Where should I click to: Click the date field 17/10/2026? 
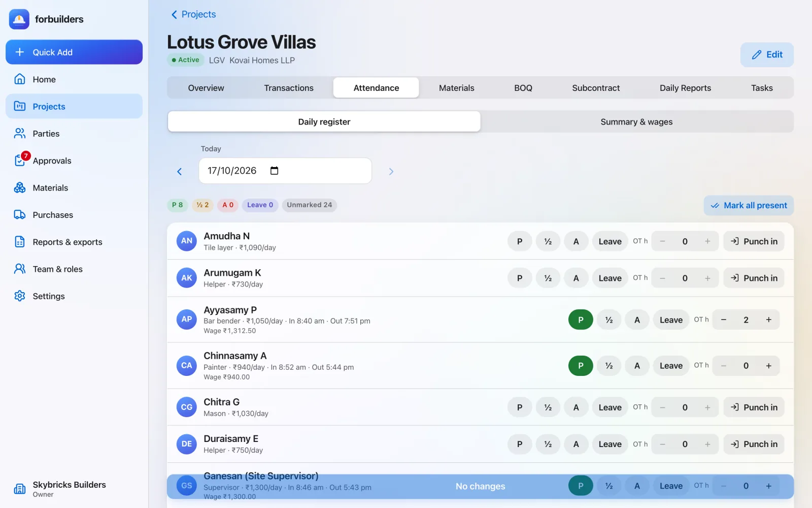tap(285, 171)
